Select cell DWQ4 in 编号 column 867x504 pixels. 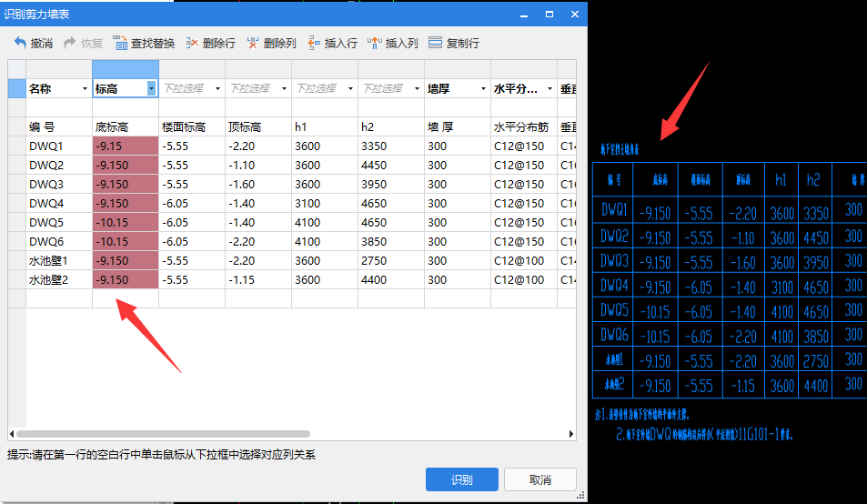coord(59,204)
